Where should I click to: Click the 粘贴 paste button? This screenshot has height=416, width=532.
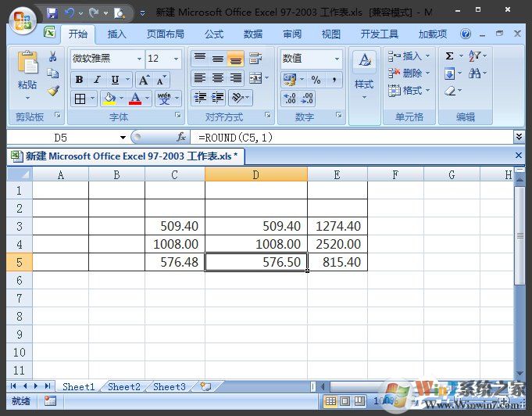coord(27,84)
